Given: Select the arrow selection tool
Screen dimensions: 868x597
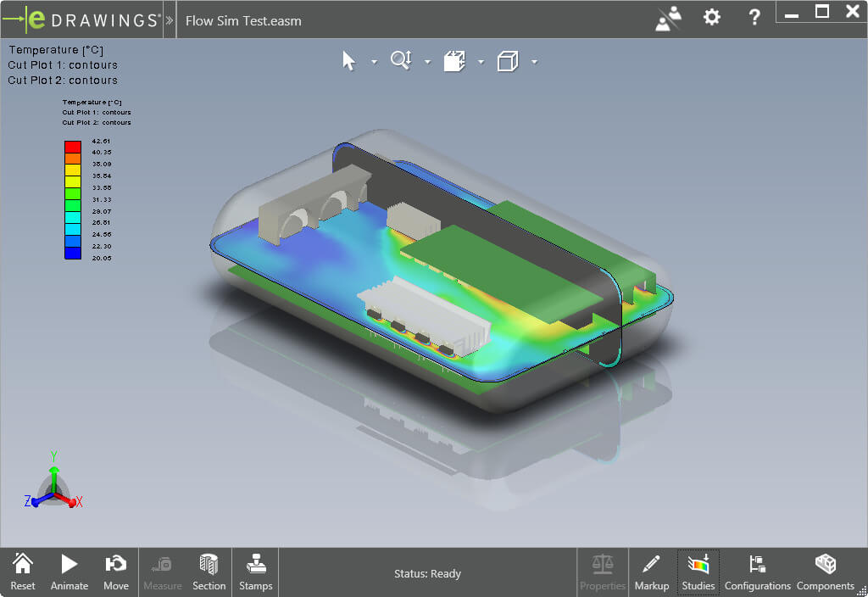Looking at the screenshot, I should click(x=350, y=60).
